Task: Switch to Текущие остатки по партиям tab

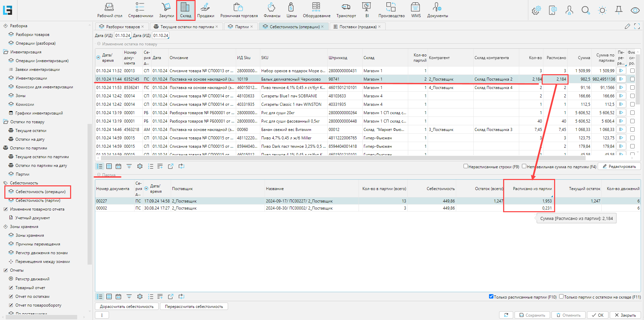Action: [187, 27]
